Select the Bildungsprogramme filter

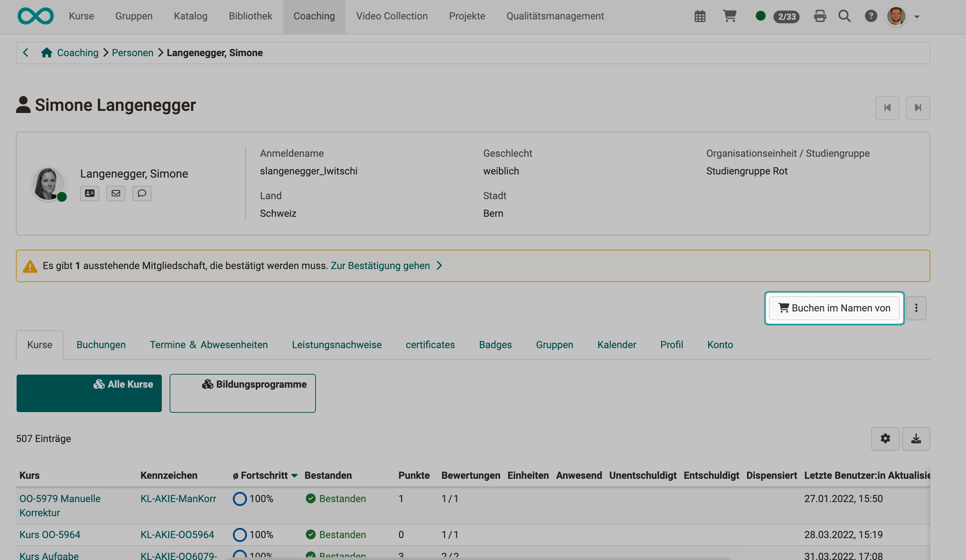coord(242,393)
